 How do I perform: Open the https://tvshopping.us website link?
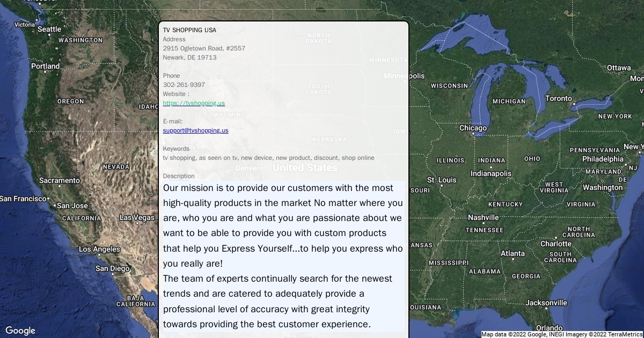(x=194, y=103)
